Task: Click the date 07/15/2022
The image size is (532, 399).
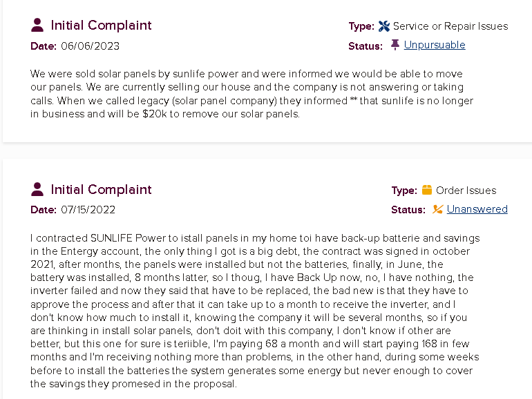Action: pos(88,210)
